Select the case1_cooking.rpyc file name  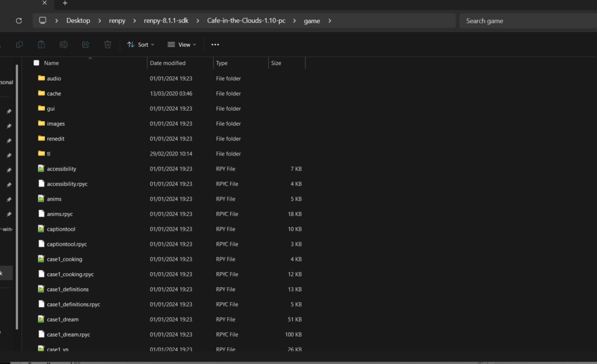click(x=70, y=274)
